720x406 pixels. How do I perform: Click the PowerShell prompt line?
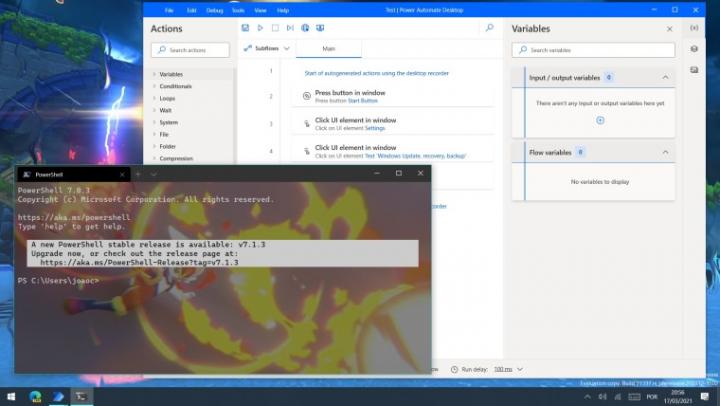tap(58, 281)
